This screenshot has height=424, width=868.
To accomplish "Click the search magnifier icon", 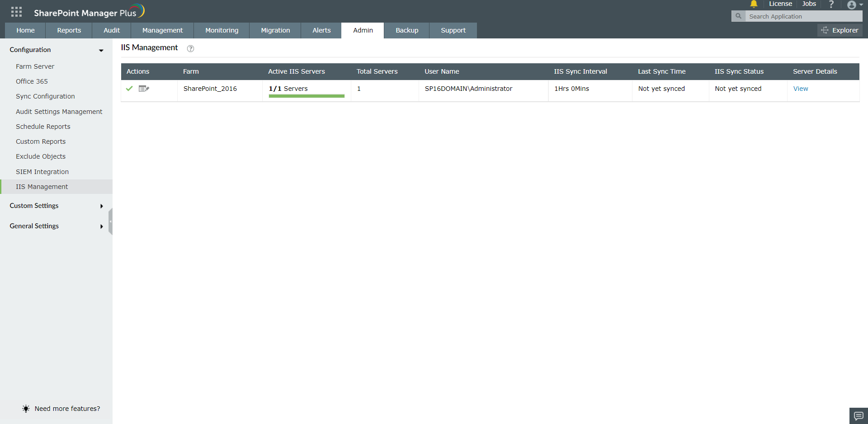I will [738, 16].
